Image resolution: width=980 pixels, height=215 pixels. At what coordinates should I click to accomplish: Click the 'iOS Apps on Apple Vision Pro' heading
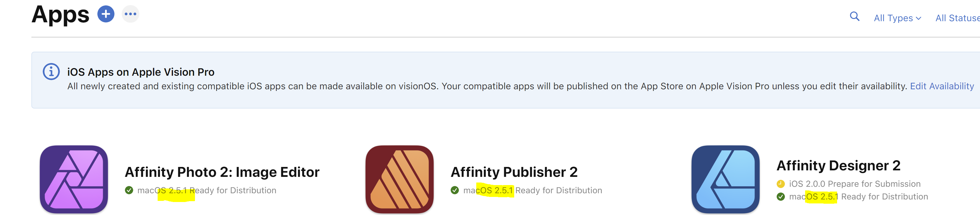pos(141,72)
